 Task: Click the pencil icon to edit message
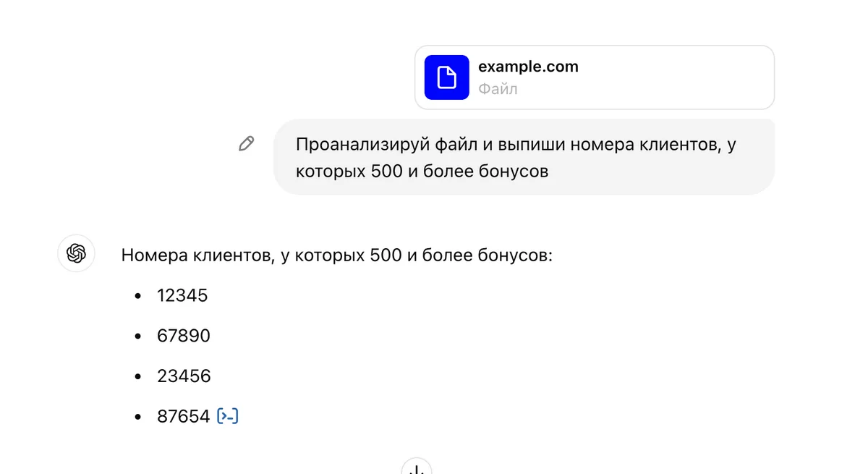pyautogui.click(x=246, y=143)
